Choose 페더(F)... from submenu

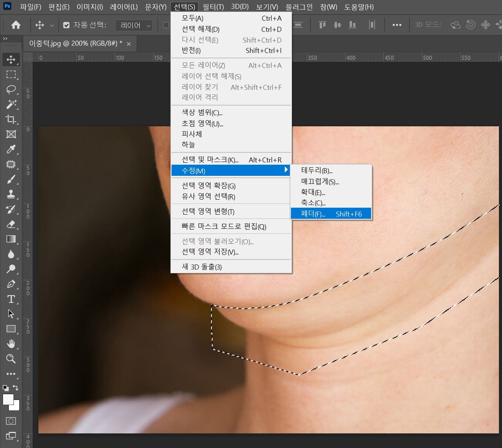click(331, 214)
